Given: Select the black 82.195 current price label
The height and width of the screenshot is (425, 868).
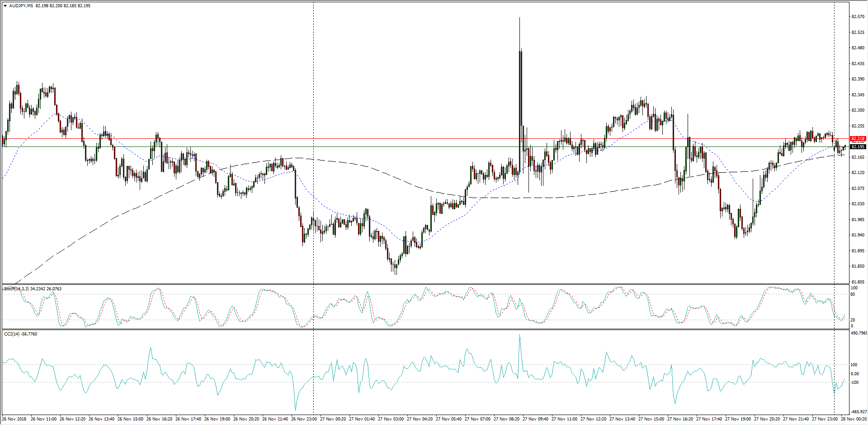Looking at the screenshot, I should [x=858, y=147].
